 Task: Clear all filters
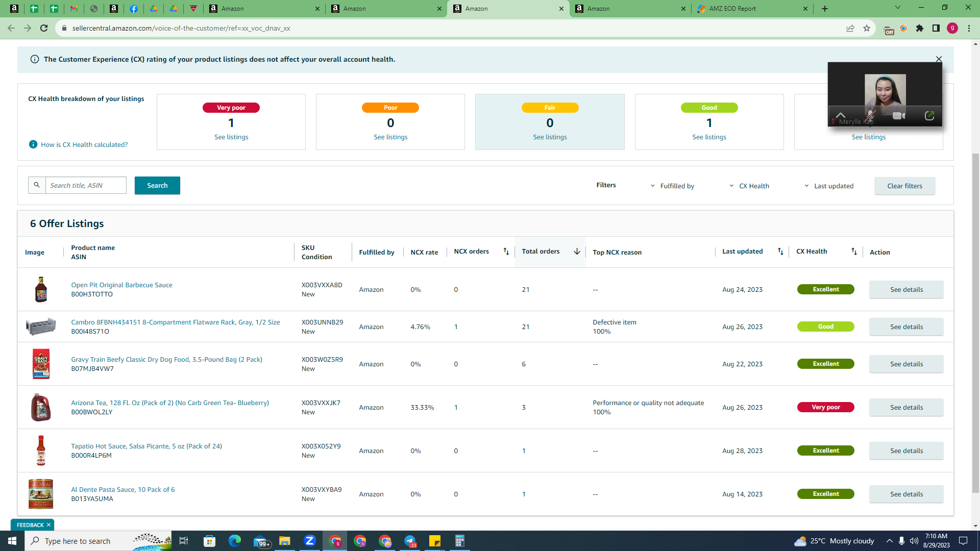click(904, 186)
